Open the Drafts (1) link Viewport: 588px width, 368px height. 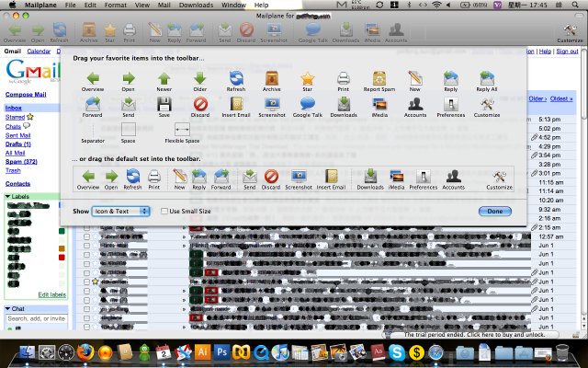[18, 144]
